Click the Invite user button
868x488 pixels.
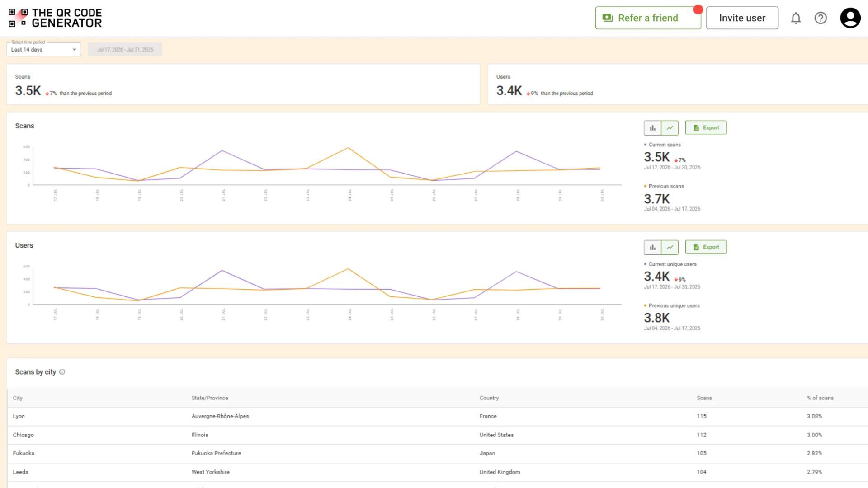point(742,18)
